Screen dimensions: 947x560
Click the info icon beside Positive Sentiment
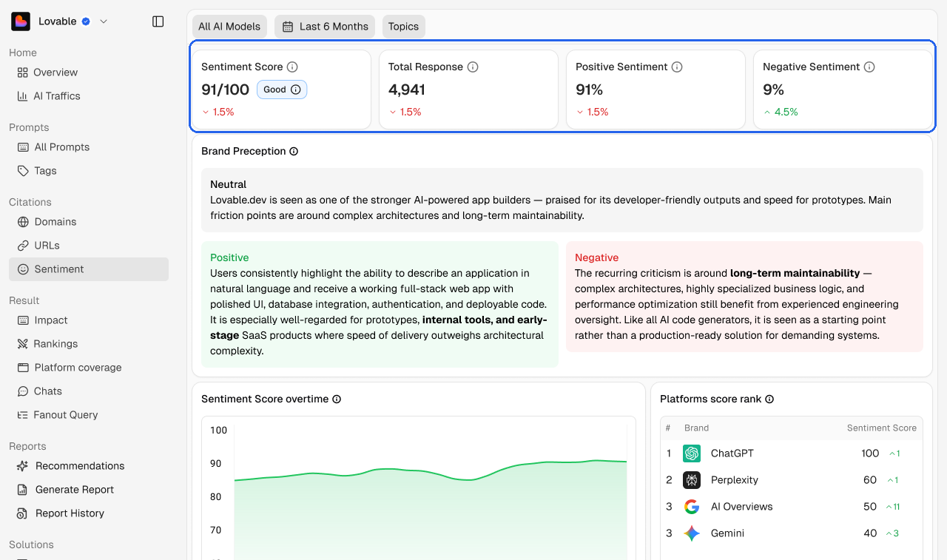tap(677, 67)
